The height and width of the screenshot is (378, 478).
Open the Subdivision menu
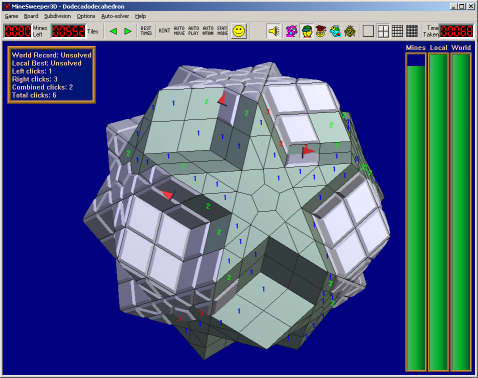[x=58, y=16]
